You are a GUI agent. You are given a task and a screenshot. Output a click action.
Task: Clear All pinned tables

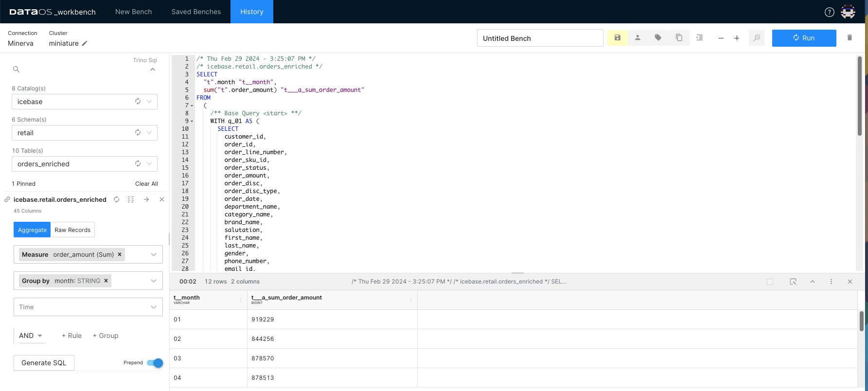coord(146,184)
